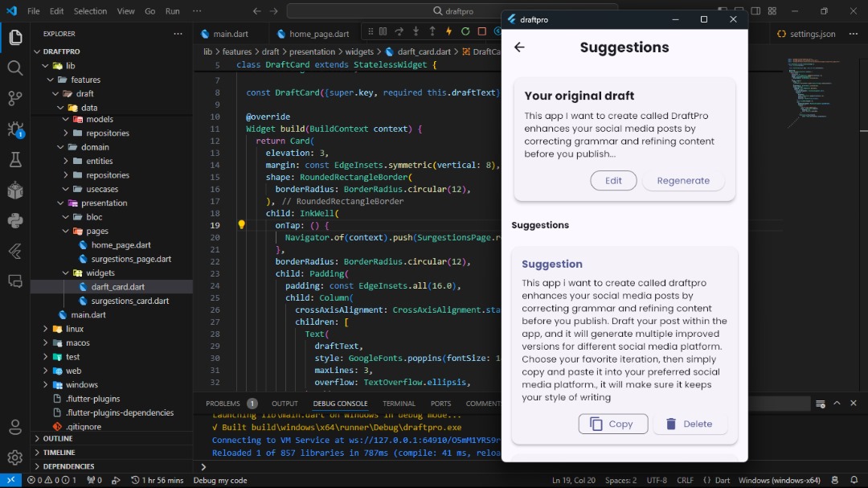Click the draftpro search command center
Viewport: 868px width, 488px height.
click(x=452, y=11)
